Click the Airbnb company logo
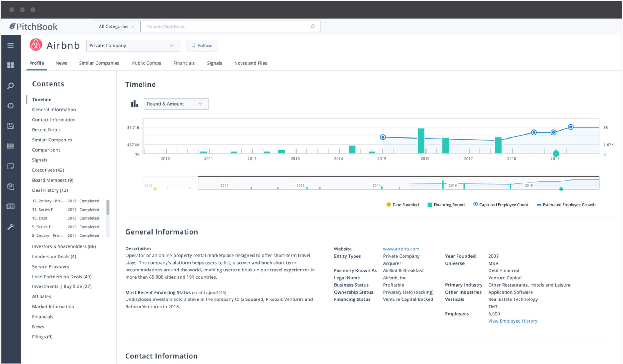623x364 pixels. click(36, 45)
